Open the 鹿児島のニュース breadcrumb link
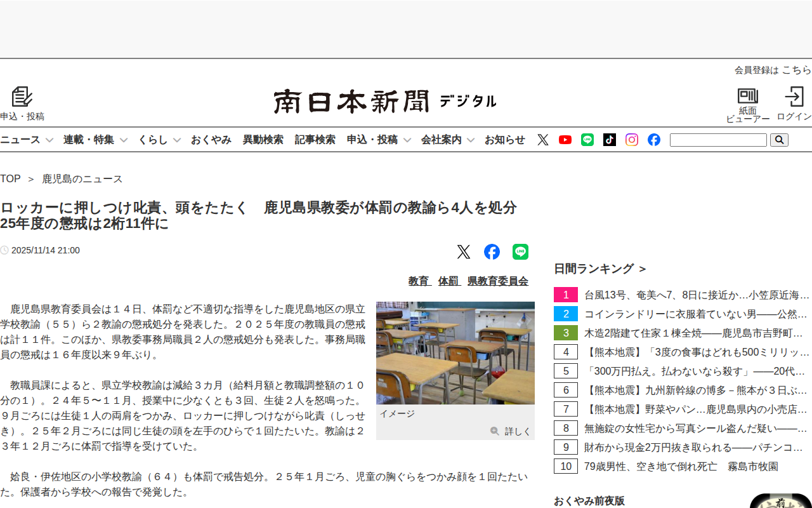 click(82, 179)
